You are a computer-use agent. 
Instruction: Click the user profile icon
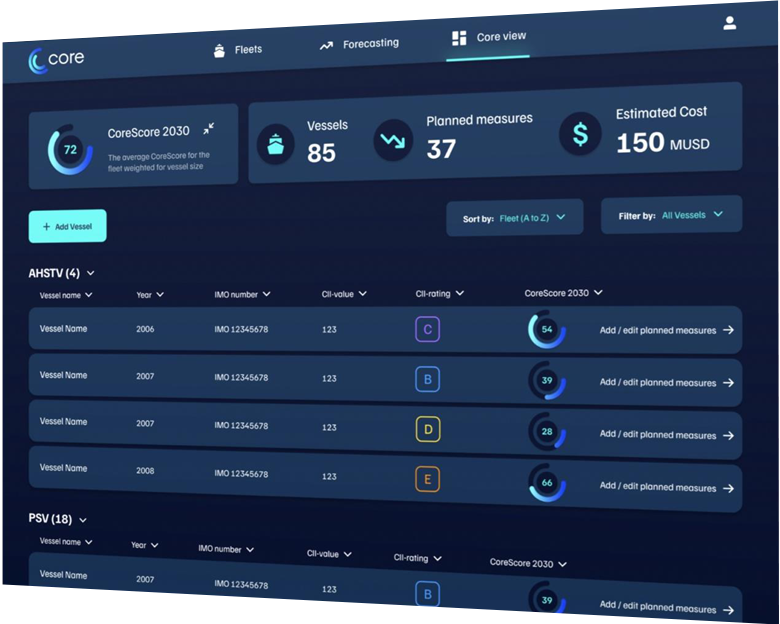pyautogui.click(x=729, y=22)
